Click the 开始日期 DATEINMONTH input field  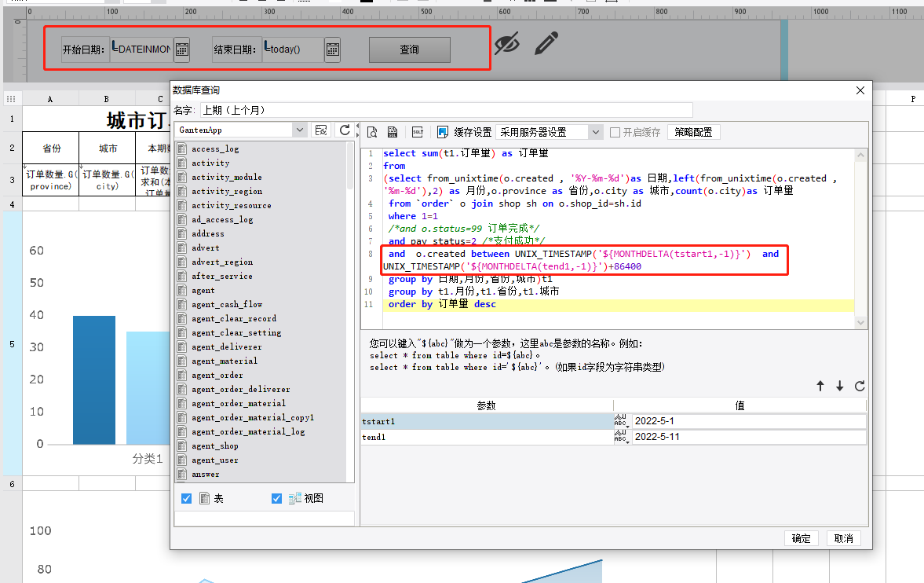(x=142, y=49)
